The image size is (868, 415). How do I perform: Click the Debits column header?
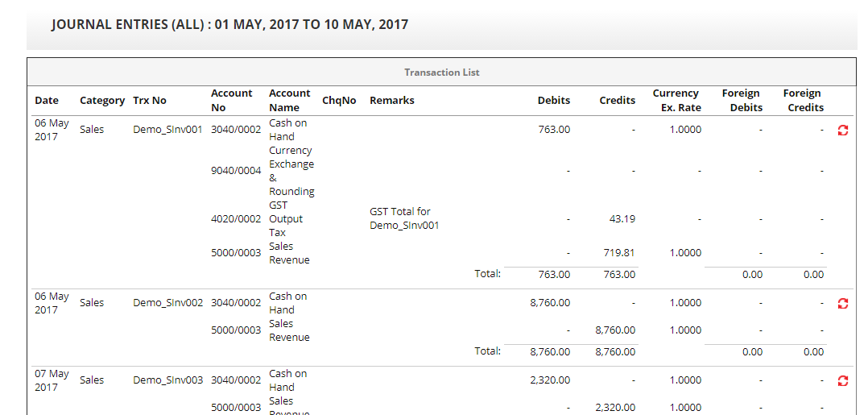[x=553, y=101]
